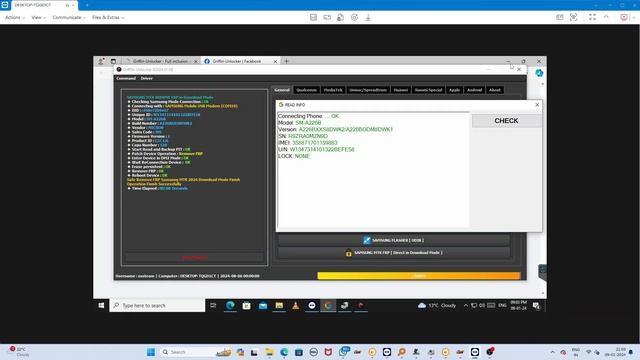Select the About tab
The image size is (640, 360).
(495, 90)
